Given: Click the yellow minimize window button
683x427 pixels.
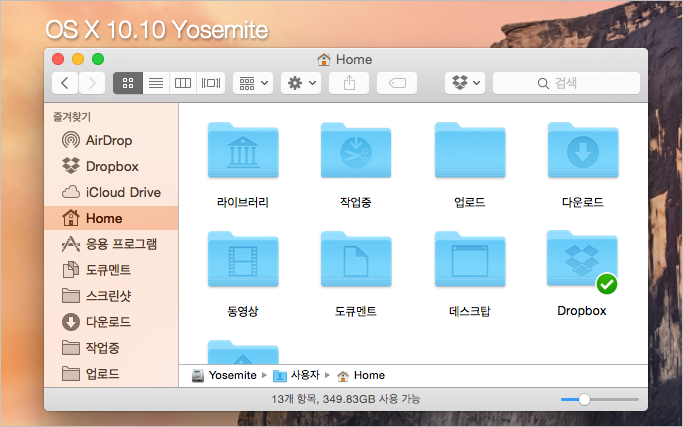Looking at the screenshot, I should [x=78, y=59].
